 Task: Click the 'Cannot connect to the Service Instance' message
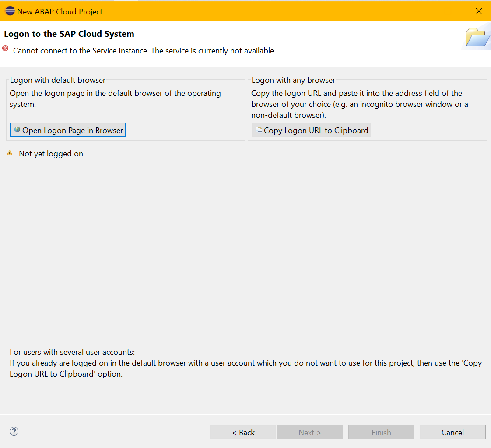tap(144, 51)
